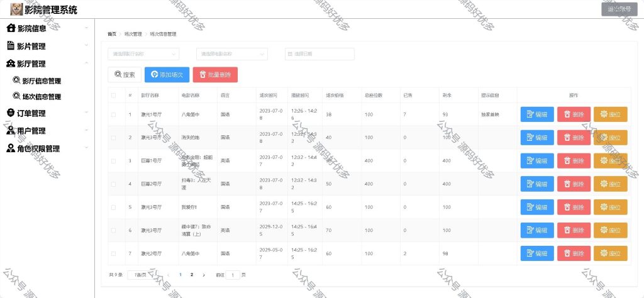Click the 搜索 search button
This screenshot has width=644, height=298.
125,75
